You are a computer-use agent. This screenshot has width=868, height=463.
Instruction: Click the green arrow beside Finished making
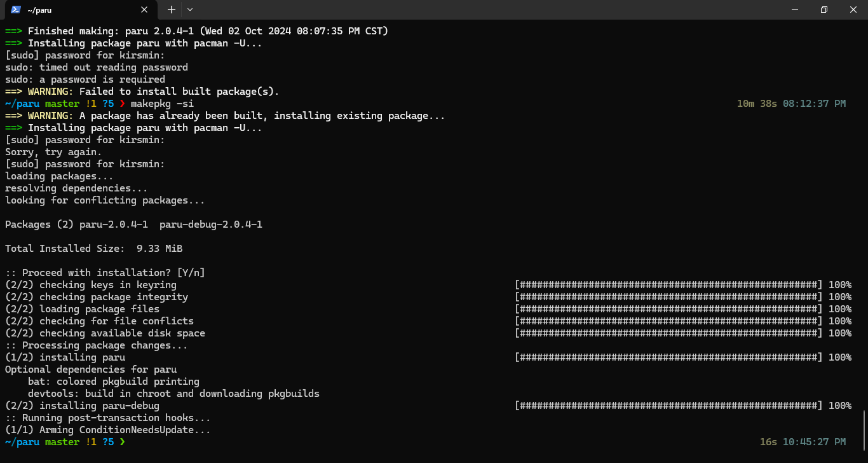pyautogui.click(x=12, y=31)
